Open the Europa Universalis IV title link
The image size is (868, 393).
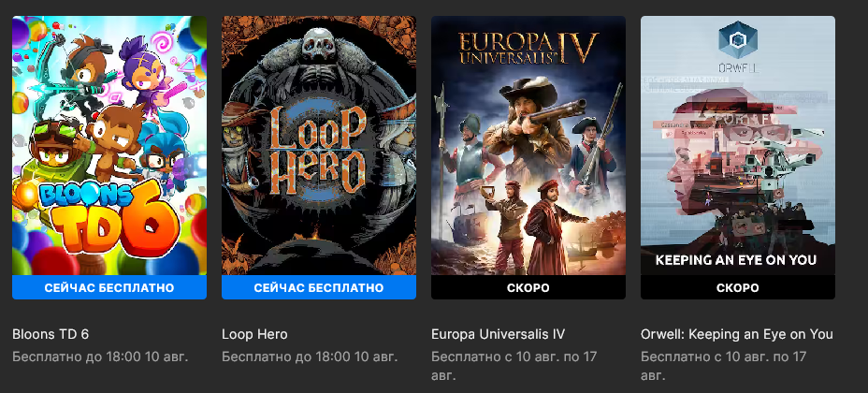499,334
